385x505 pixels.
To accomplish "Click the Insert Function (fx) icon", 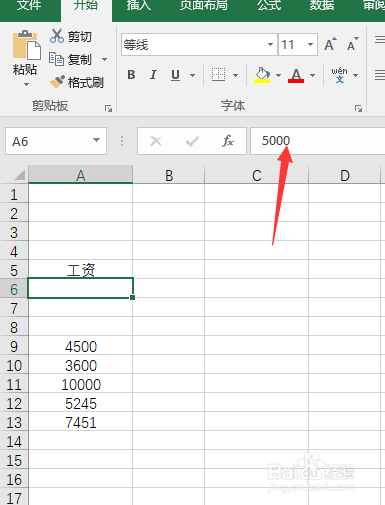I will 228,141.
